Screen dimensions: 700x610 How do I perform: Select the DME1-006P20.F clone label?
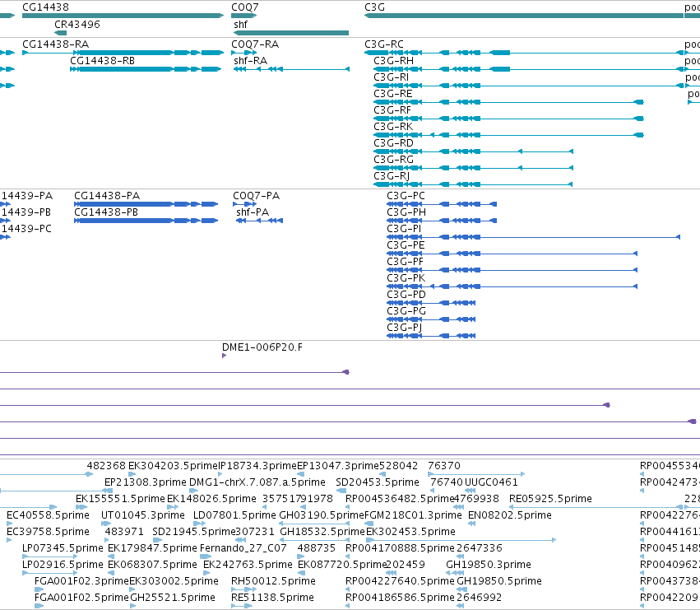[x=262, y=347]
